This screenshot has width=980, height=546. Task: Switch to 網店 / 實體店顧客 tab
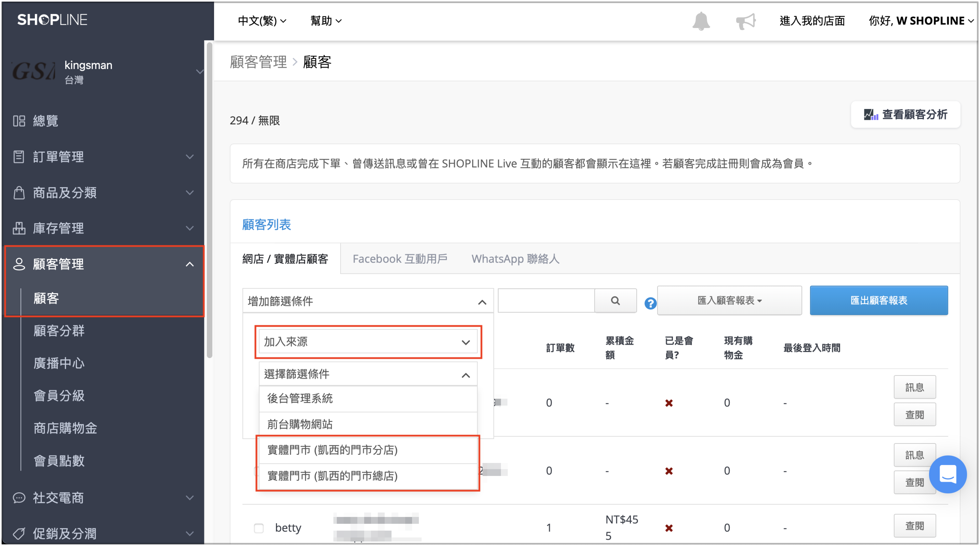285,259
